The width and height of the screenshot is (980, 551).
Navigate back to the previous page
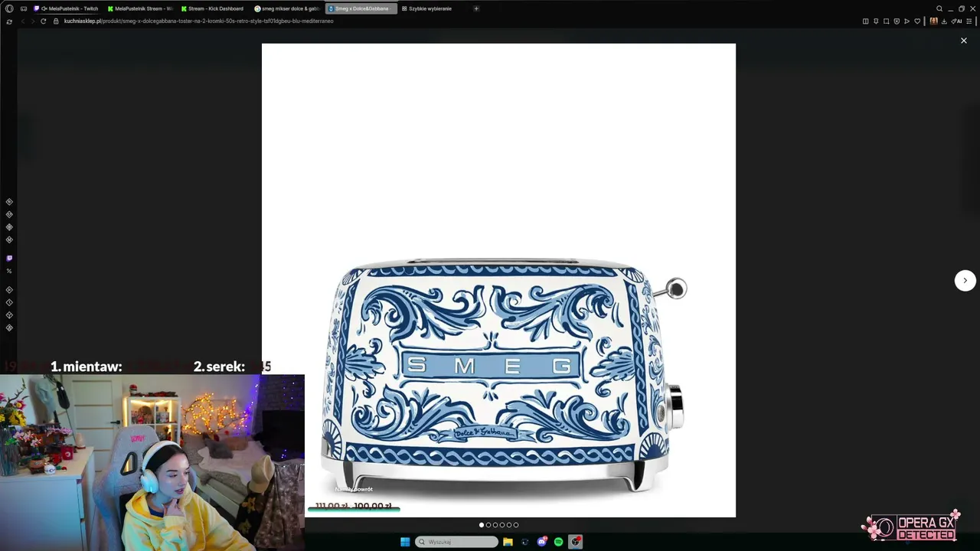(x=22, y=21)
